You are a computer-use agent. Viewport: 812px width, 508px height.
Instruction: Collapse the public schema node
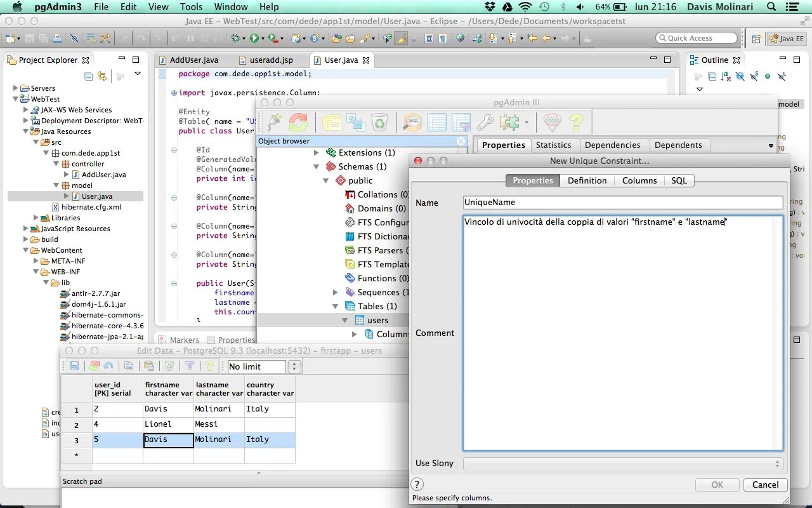click(327, 180)
